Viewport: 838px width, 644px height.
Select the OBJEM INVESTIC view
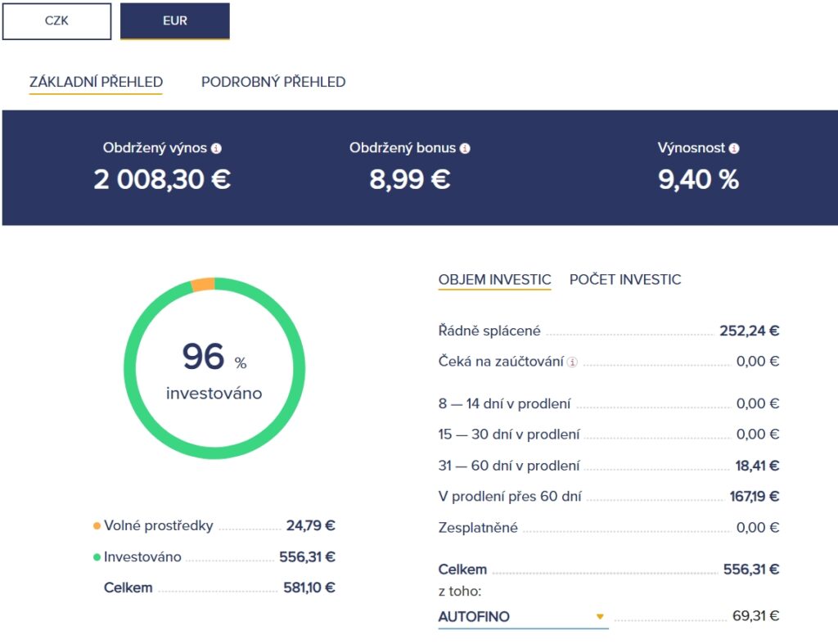[x=494, y=280]
